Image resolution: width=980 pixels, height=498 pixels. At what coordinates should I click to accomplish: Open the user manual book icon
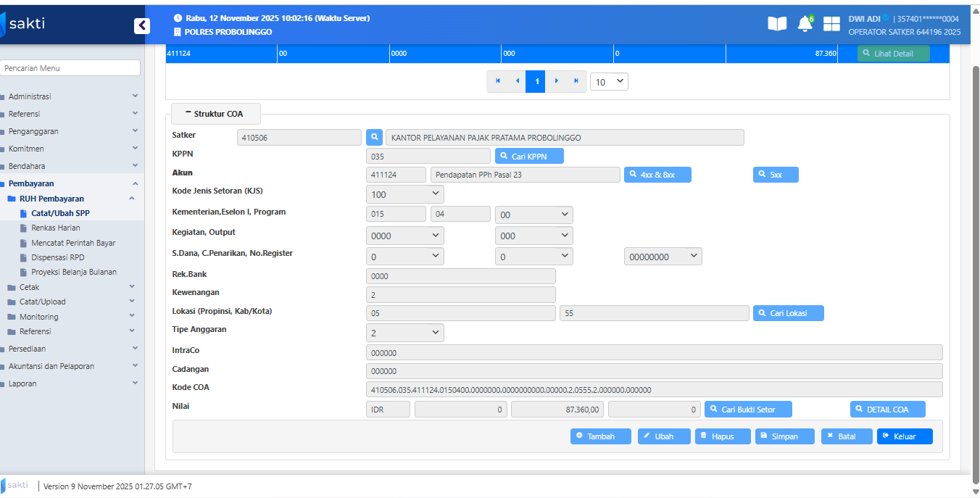pyautogui.click(x=777, y=24)
